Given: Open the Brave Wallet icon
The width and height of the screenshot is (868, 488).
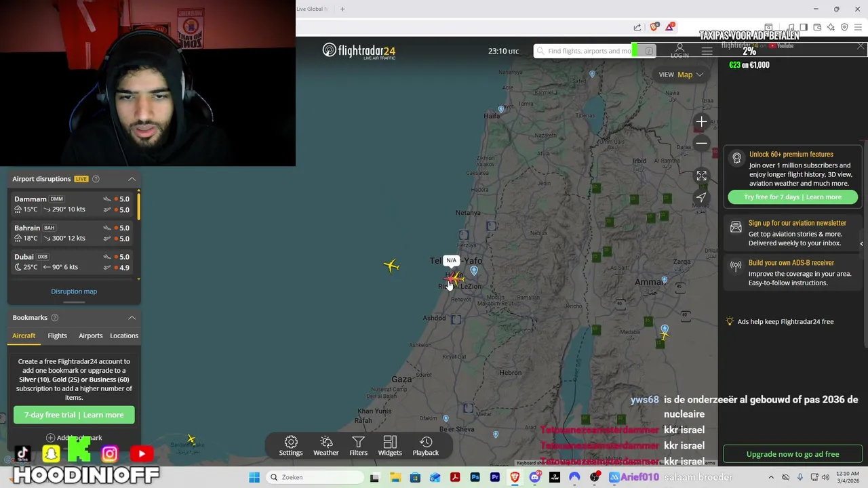Looking at the screenshot, I should (x=817, y=27).
